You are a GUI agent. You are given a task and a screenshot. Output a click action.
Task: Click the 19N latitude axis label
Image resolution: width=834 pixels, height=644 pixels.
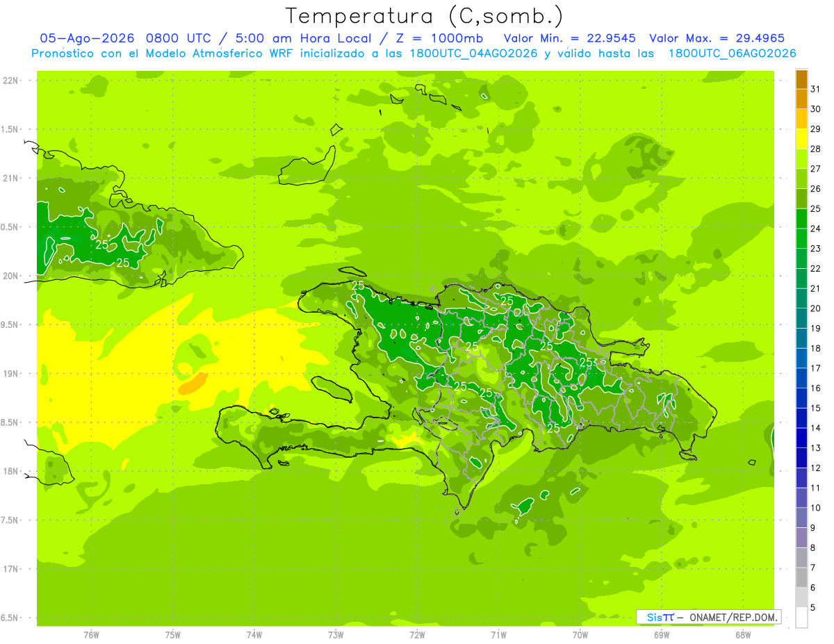point(11,374)
